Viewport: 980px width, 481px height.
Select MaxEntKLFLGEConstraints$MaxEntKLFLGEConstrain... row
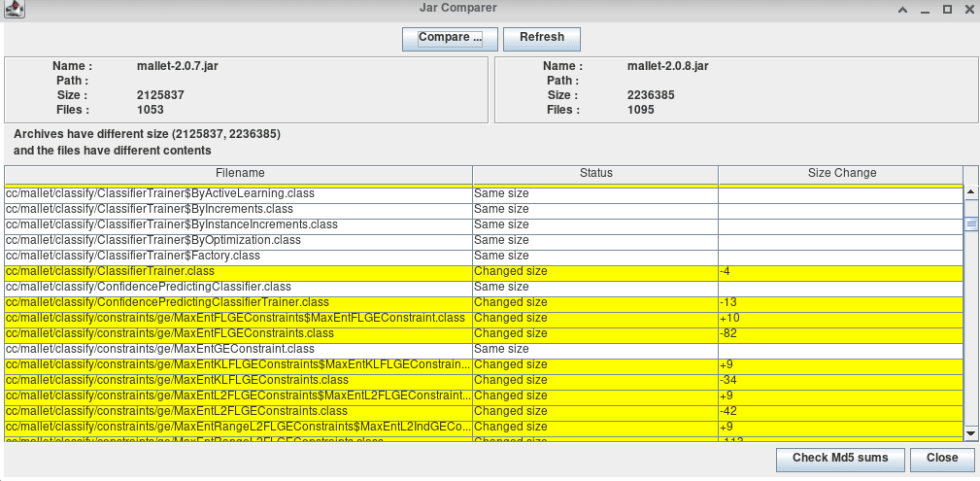tap(484, 364)
